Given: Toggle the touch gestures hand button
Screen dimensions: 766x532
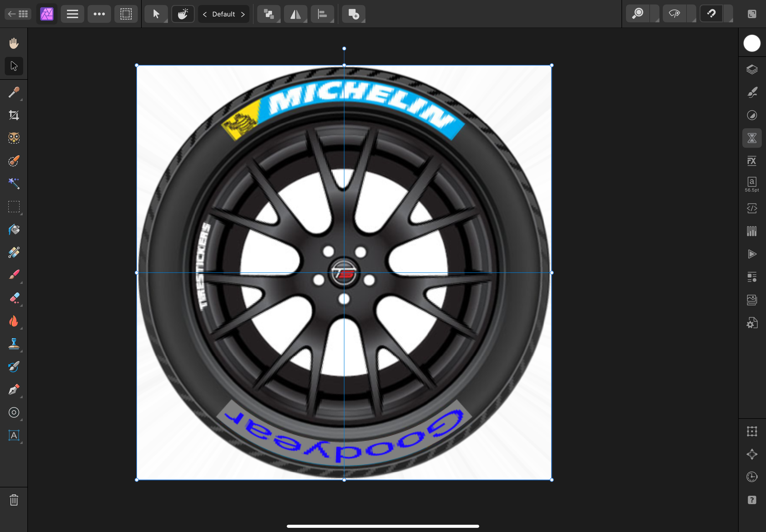Looking at the screenshot, I should click(183, 14).
